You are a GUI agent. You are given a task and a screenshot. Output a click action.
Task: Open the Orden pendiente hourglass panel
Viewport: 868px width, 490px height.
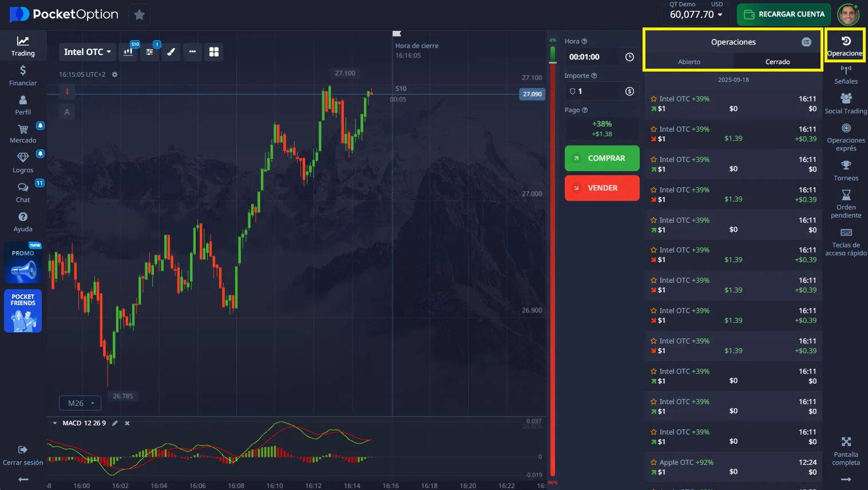tap(846, 204)
